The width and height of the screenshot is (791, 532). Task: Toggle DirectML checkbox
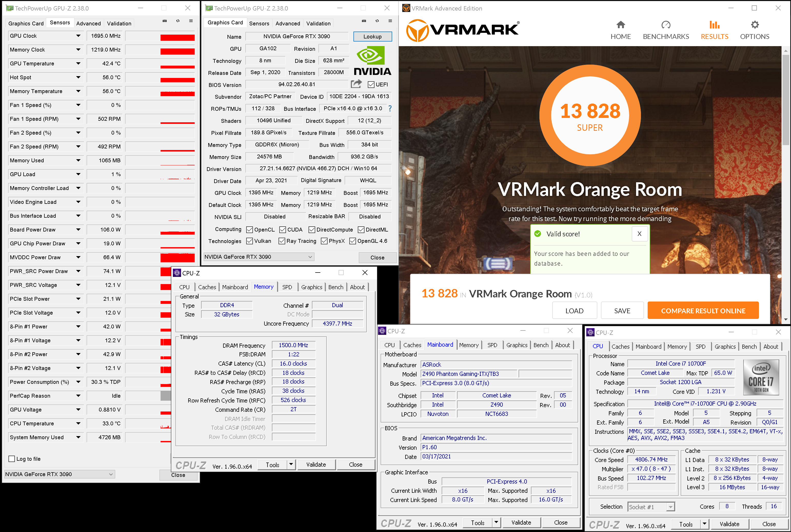pos(361,230)
